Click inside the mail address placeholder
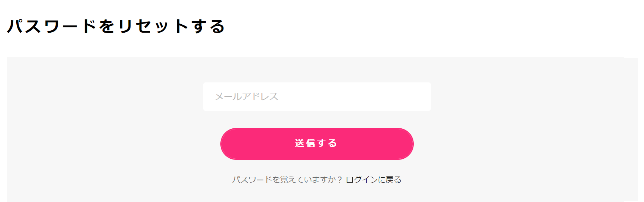The width and height of the screenshot is (644, 202). [x=247, y=97]
